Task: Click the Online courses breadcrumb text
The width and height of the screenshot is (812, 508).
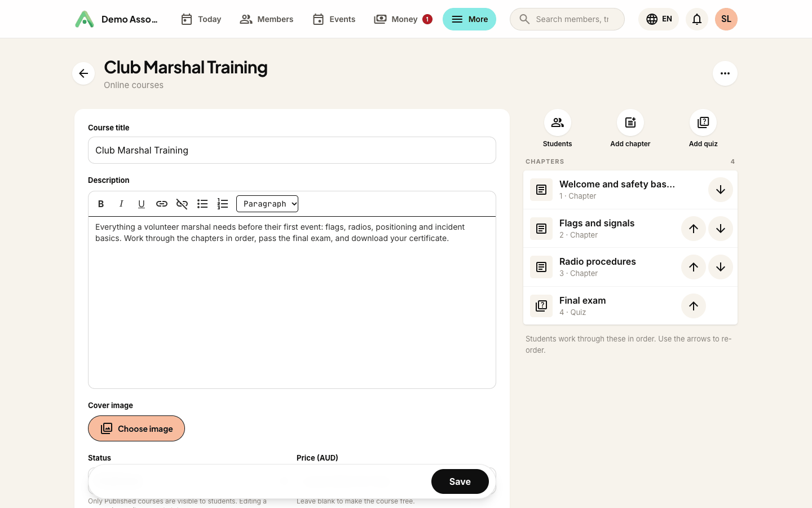Action: click(134, 85)
